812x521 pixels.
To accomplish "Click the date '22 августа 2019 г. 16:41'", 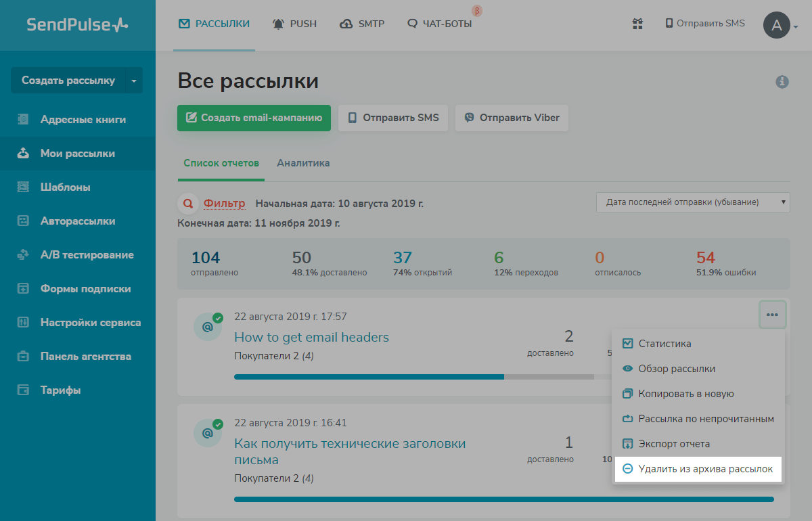I will (x=290, y=423).
